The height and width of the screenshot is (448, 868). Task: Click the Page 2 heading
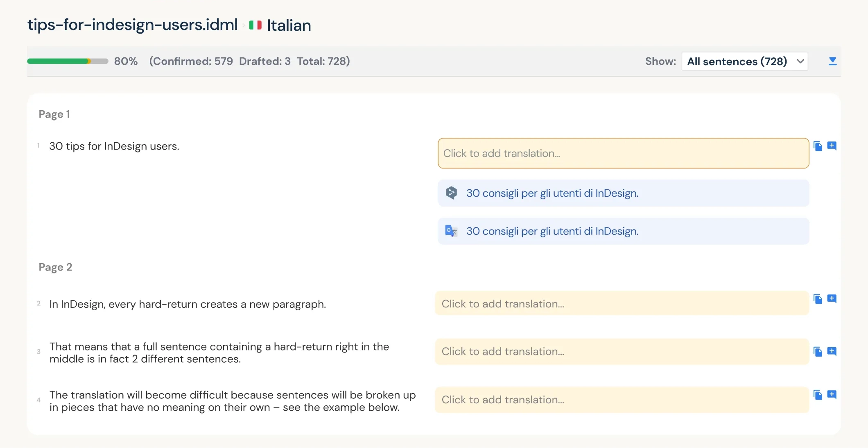[55, 267]
